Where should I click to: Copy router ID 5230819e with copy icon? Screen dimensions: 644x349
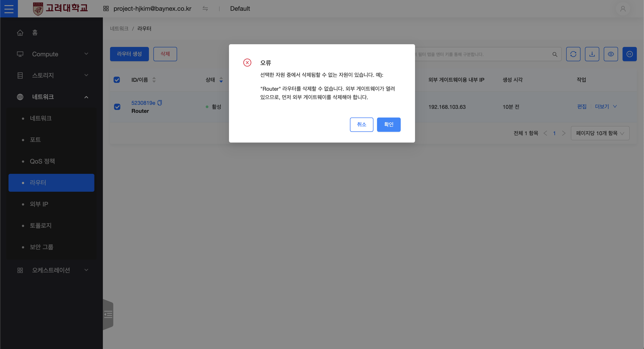pyautogui.click(x=160, y=103)
